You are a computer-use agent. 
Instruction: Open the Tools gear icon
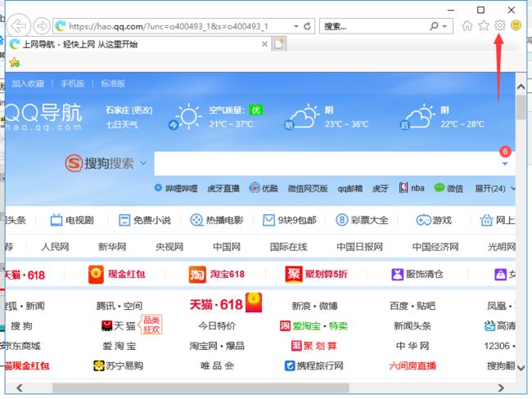tap(499, 25)
